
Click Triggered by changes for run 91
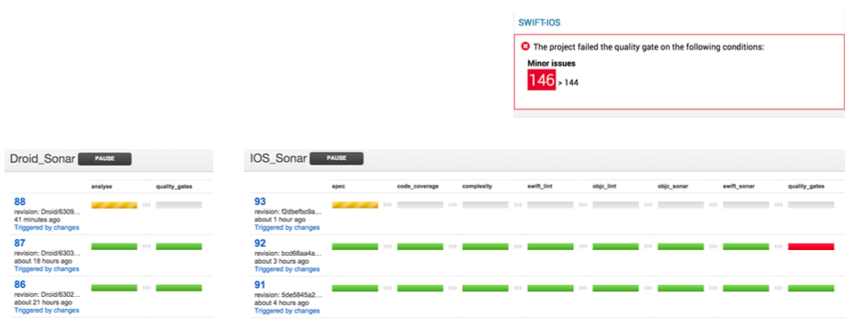(x=287, y=311)
